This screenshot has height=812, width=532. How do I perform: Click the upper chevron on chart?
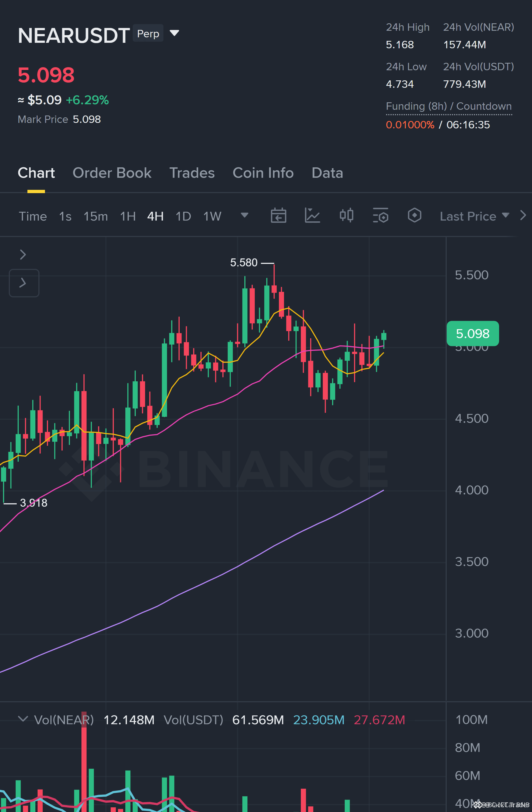(23, 255)
